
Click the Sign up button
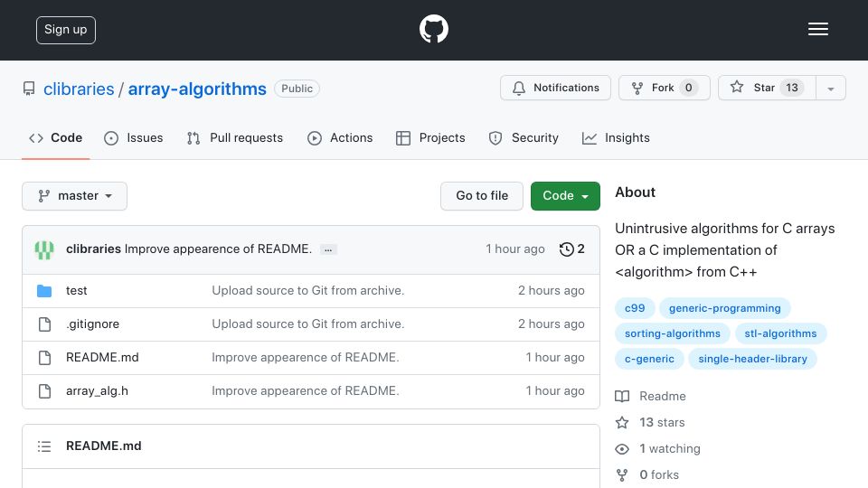click(x=66, y=30)
